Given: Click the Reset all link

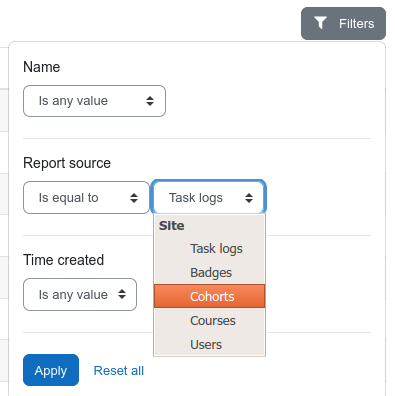Looking at the screenshot, I should click(119, 371).
